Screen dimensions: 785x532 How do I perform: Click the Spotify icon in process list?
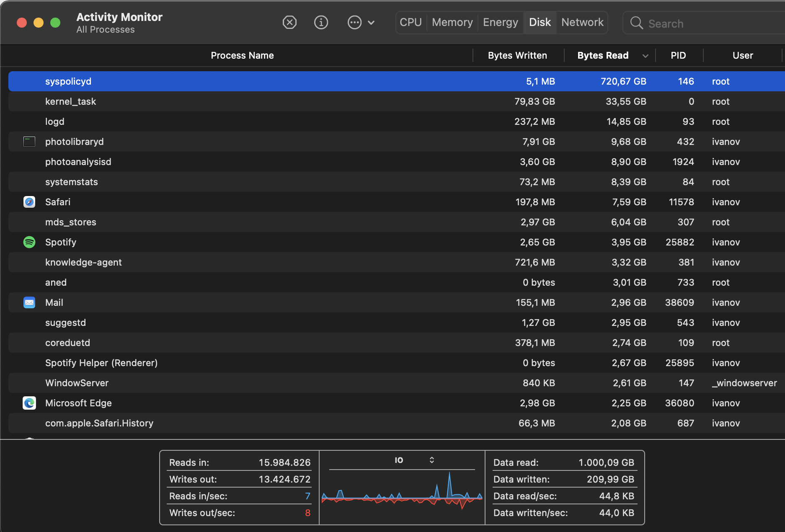click(x=29, y=242)
